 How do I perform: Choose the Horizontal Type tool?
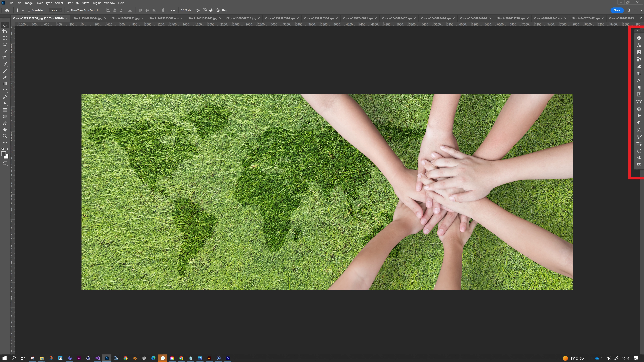tap(5, 90)
